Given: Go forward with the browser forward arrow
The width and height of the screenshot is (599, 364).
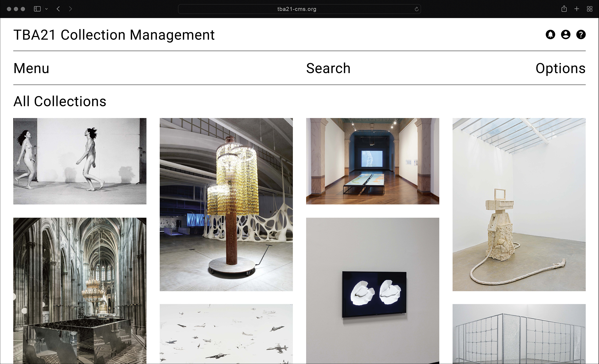Looking at the screenshot, I should [70, 9].
